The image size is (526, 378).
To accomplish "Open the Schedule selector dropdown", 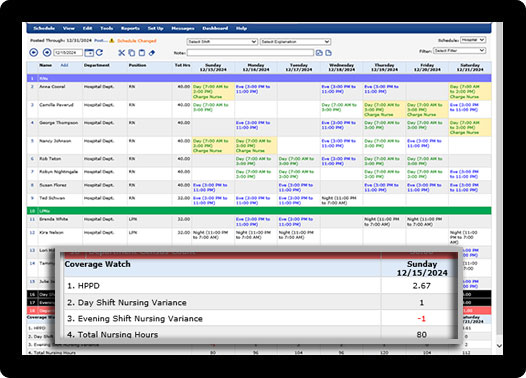I will click(x=473, y=40).
